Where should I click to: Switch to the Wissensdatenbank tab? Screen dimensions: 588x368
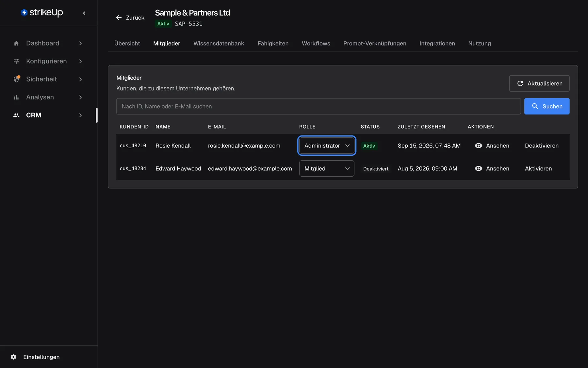[x=219, y=44]
